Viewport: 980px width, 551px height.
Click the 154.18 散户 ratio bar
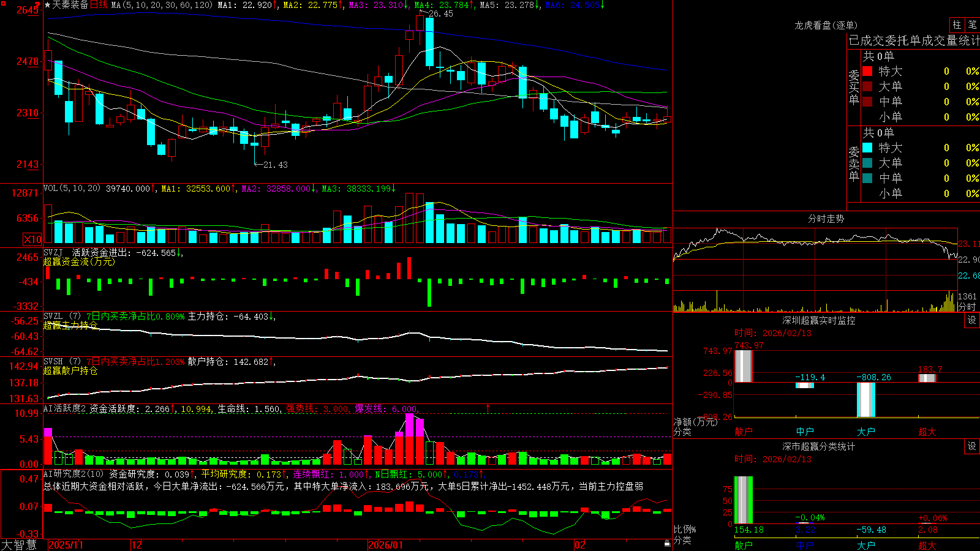pyautogui.click(x=744, y=500)
